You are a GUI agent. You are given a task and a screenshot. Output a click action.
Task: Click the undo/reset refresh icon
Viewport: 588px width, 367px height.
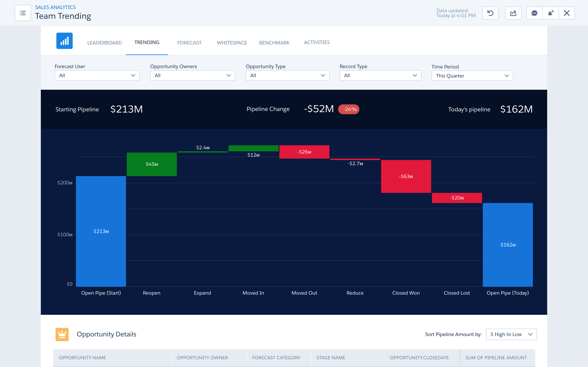[x=490, y=13]
